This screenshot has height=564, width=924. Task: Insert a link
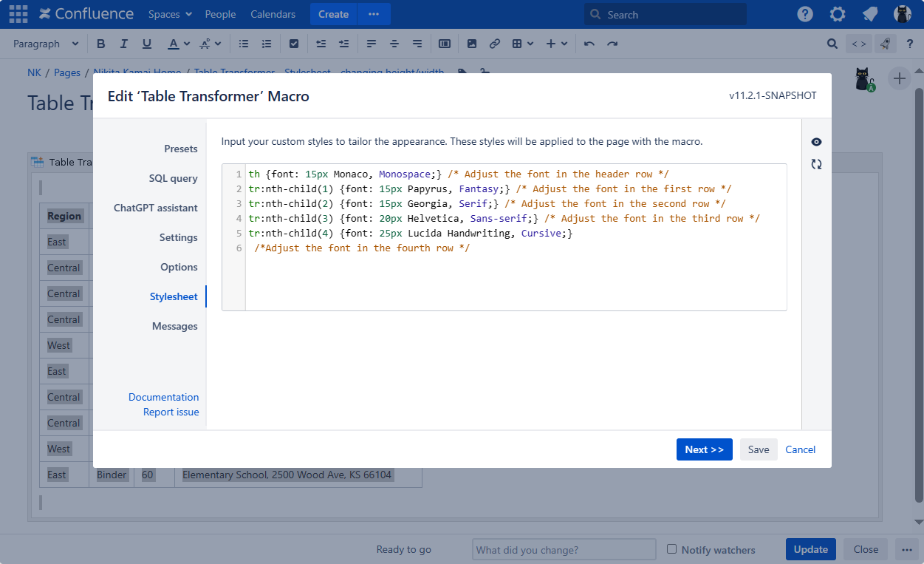[495, 44]
